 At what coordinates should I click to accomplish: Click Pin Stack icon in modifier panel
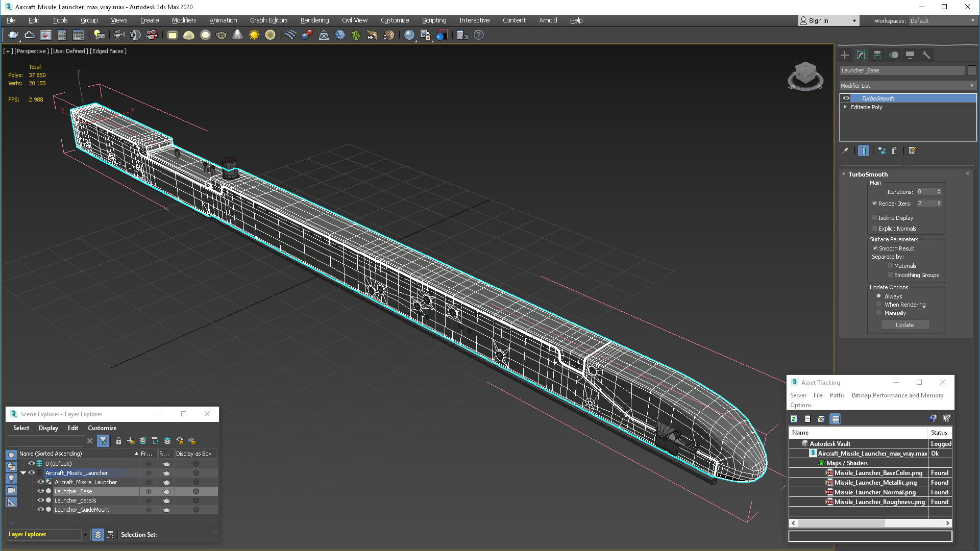845,151
